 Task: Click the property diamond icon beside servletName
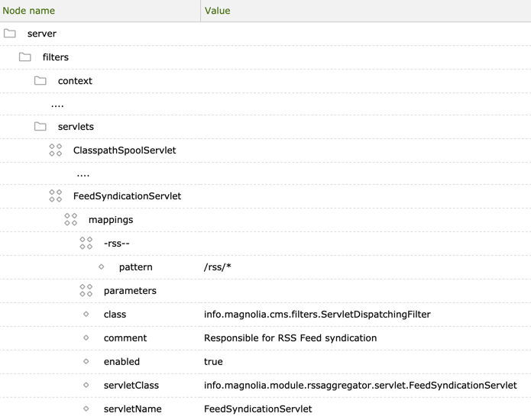(x=86, y=409)
